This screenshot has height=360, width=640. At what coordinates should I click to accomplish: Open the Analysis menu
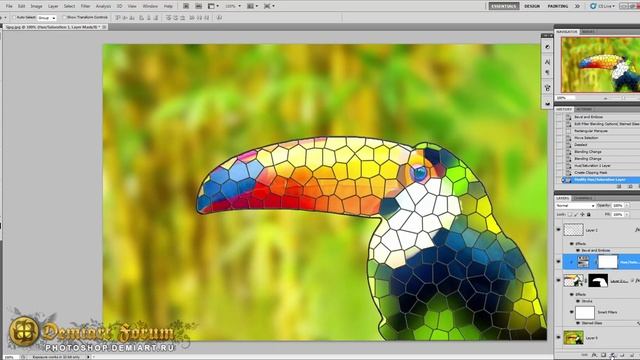103,6
